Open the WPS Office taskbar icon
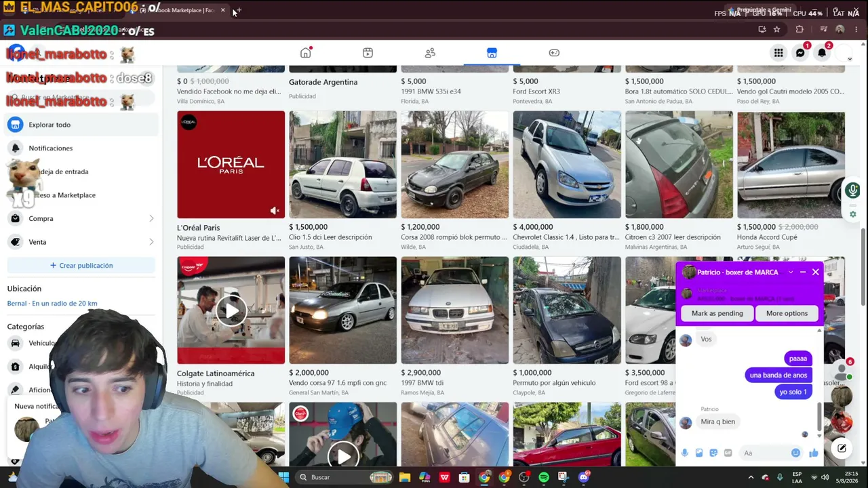Image resolution: width=868 pixels, height=488 pixels. [x=444, y=477]
